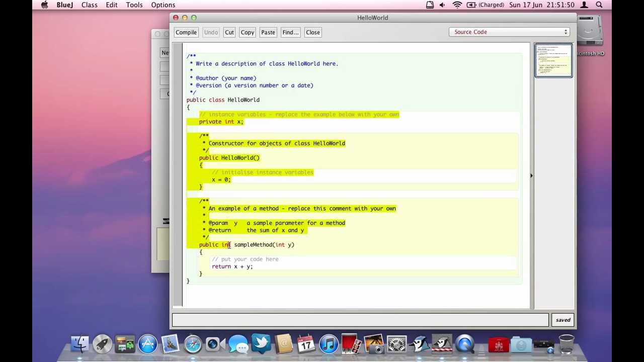Open the Class menu
The image size is (644, 362).
coord(89,5)
